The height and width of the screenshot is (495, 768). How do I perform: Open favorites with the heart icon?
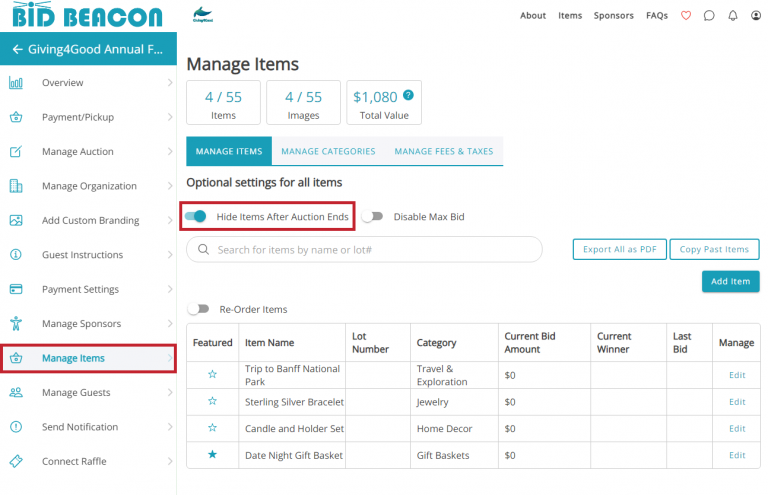point(686,16)
